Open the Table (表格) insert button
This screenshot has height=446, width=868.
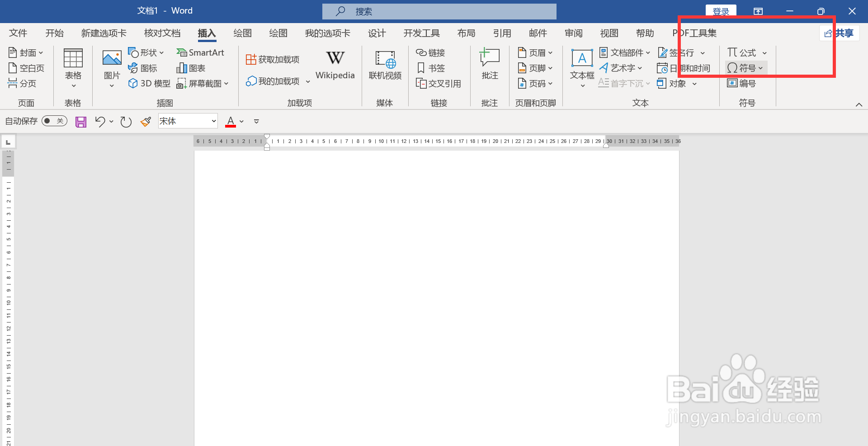[x=73, y=68]
